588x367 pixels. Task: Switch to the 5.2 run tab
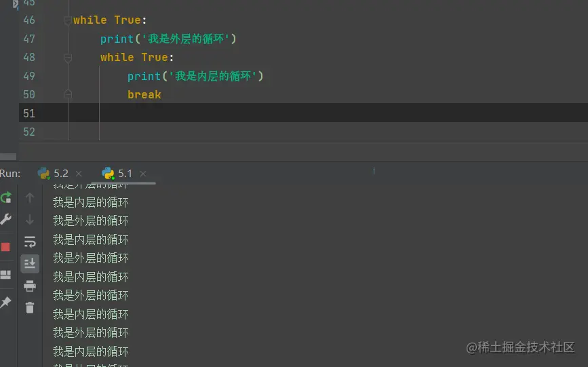(x=54, y=174)
